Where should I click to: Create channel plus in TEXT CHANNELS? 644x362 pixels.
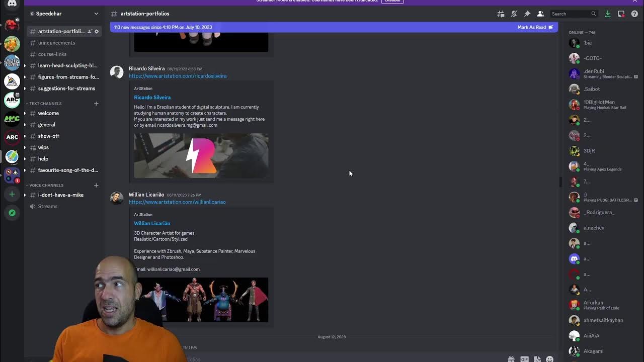pos(96,104)
